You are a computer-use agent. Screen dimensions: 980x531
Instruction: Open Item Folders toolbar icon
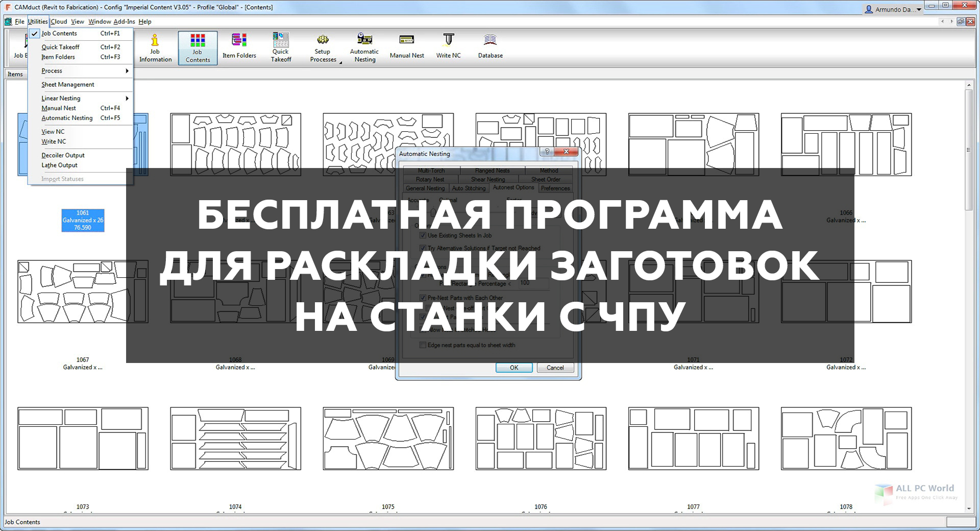[x=239, y=48]
